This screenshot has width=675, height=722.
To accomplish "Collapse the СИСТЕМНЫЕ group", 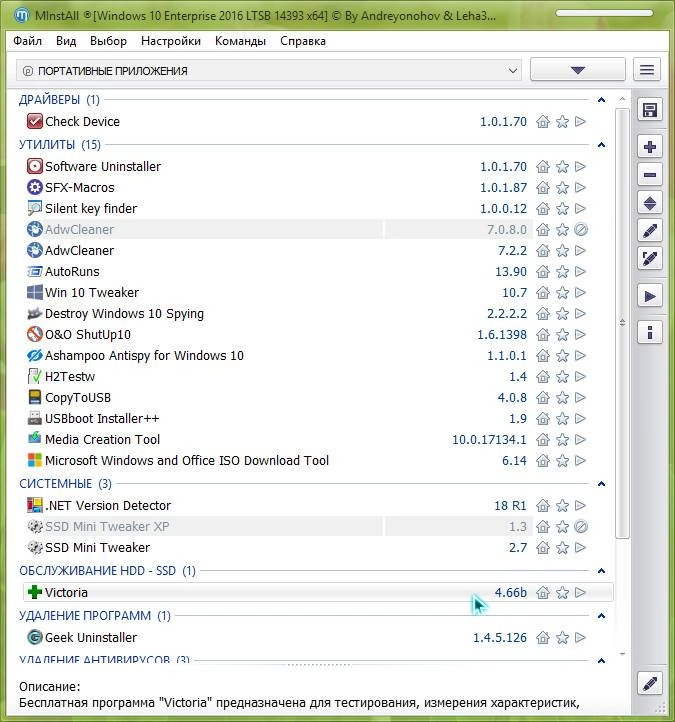I will coord(601,484).
